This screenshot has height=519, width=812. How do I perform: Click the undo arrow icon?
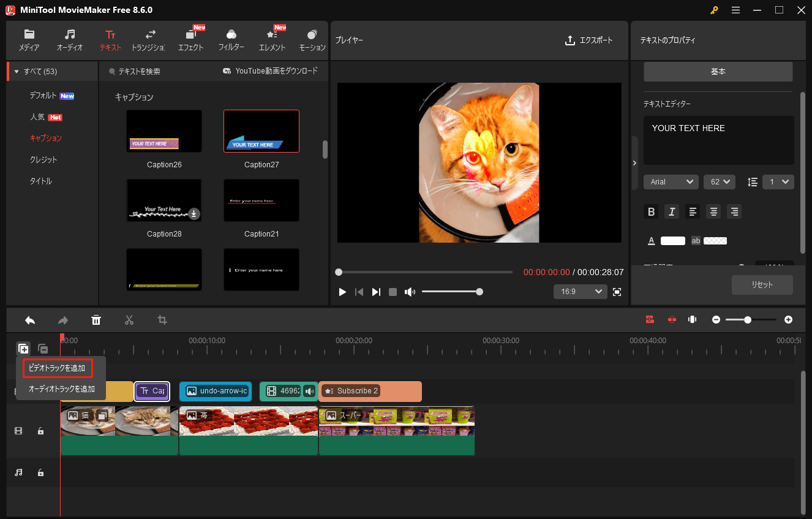pos(29,319)
